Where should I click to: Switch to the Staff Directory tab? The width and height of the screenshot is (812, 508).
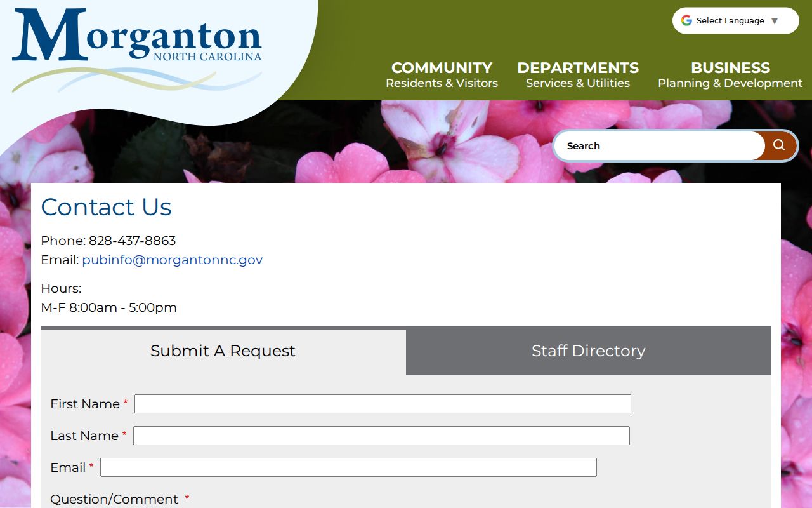pyautogui.click(x=589, y=351)
